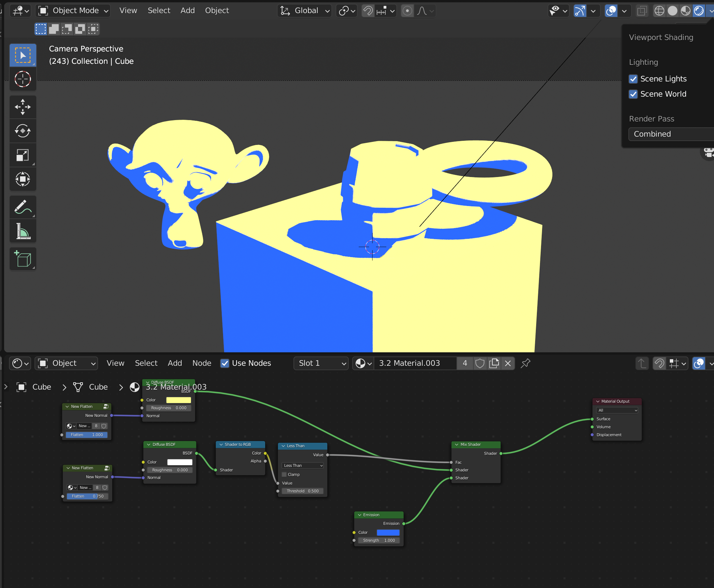
Task: Select the Transform tool
Action: coord(23,179)
